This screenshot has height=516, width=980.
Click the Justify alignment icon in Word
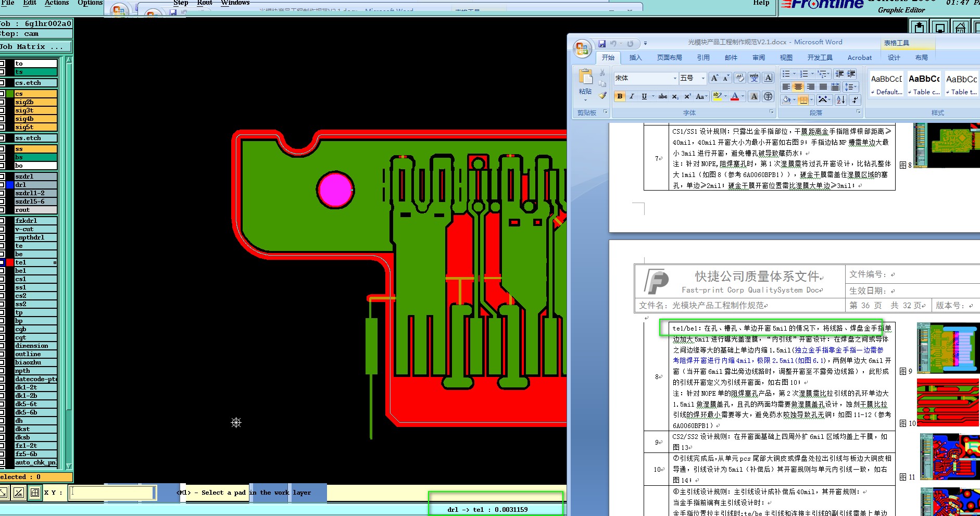[x=823, y=87]
